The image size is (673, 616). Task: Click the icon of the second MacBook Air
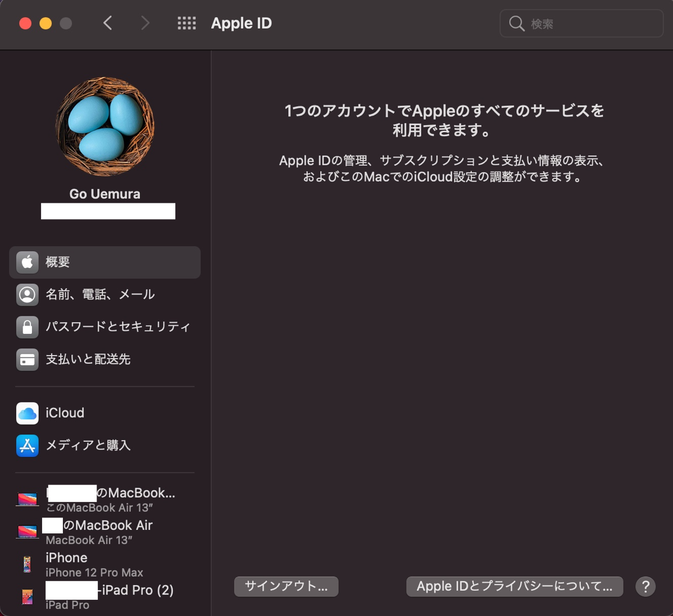[28, 531]
